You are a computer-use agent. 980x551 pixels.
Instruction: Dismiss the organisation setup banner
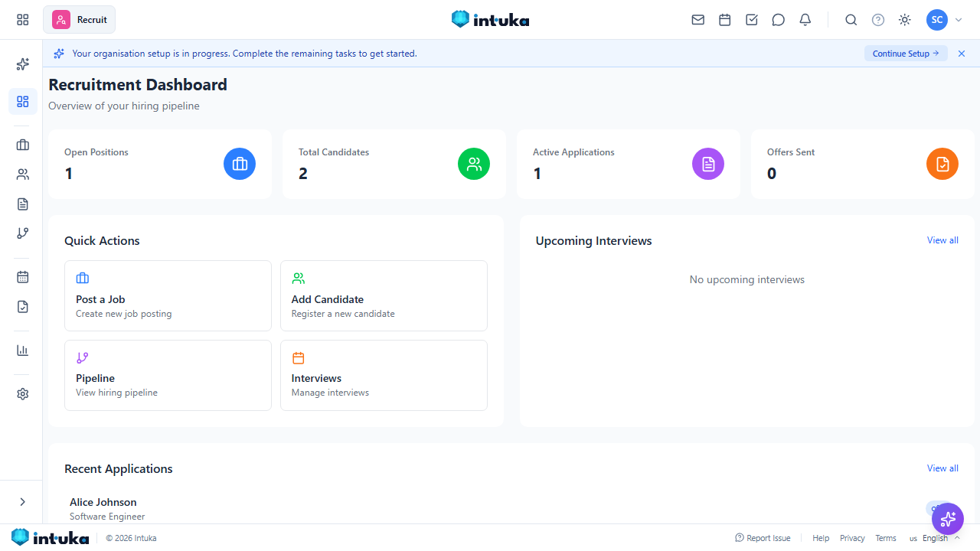pyautogui.click(x=962, y=54)
